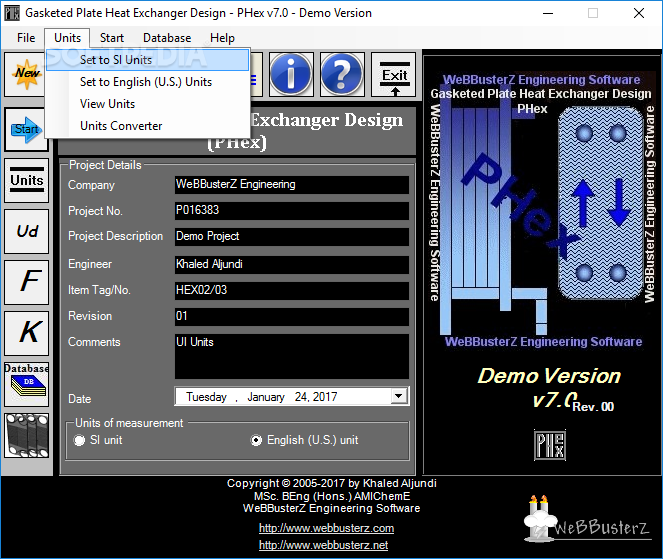
Task: Click the plate heat exchanger picture icon
Action: click(27, 435)
